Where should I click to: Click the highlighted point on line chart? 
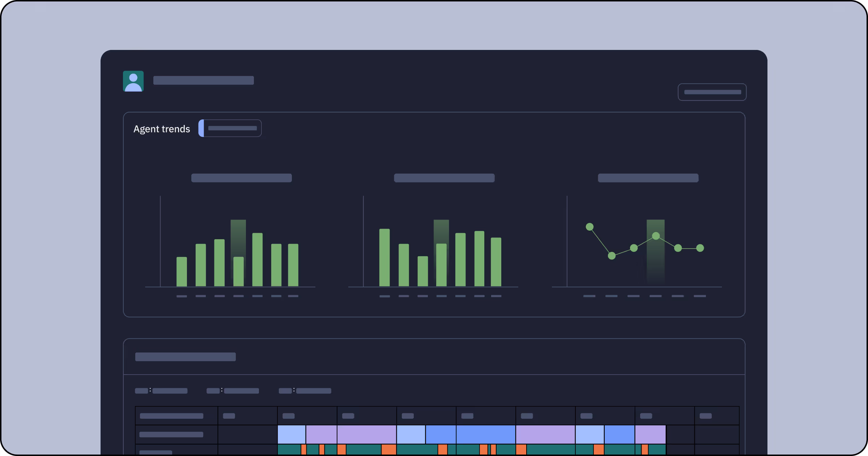pyautogui.click(x=656, y=236)
